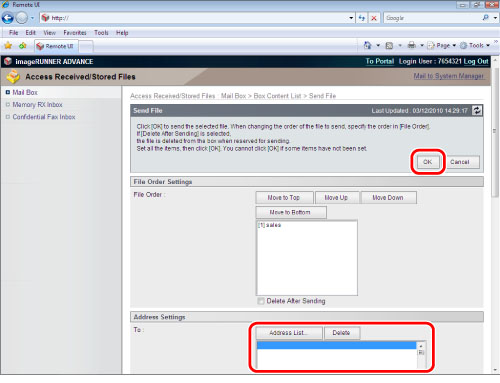The width and height of the screenshot is (500, 383).
Task: Click OK to send the file
Action: pos(428,162)
